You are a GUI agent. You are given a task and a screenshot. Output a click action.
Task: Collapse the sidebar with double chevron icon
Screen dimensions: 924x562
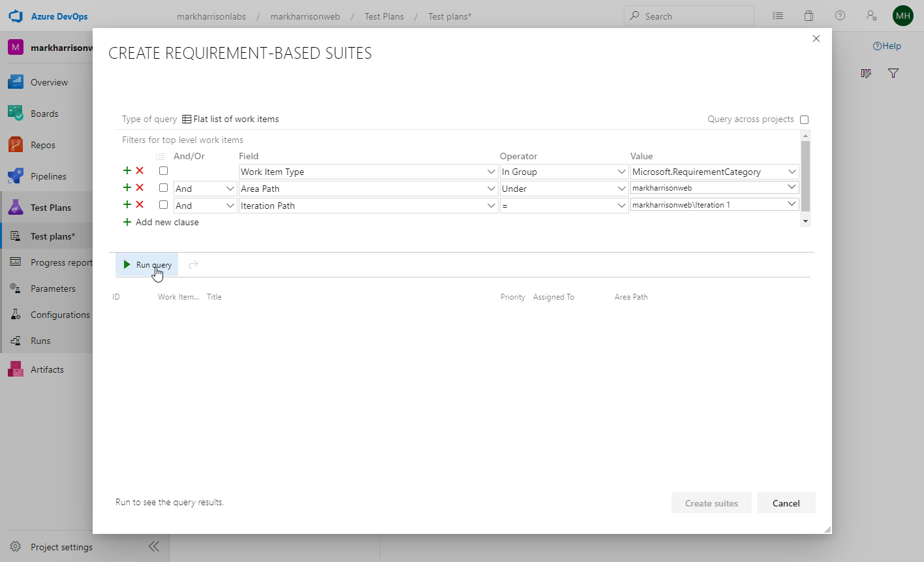(154, 547)
